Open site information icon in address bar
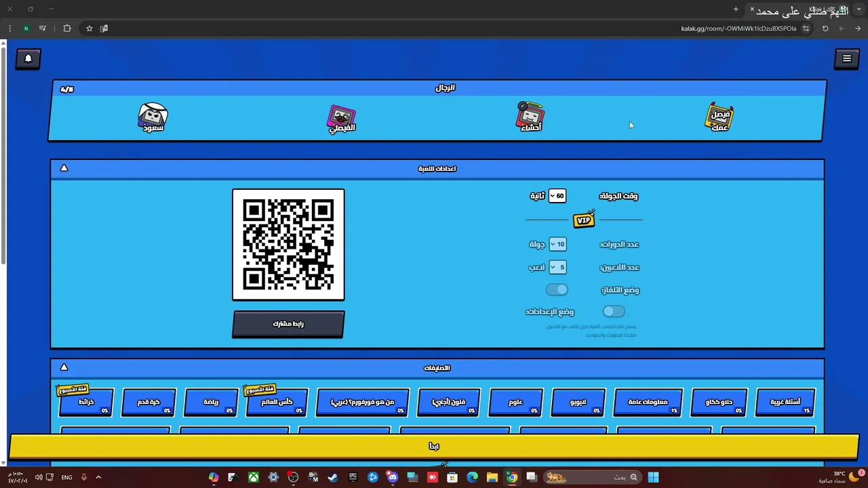 coord(806,28)
